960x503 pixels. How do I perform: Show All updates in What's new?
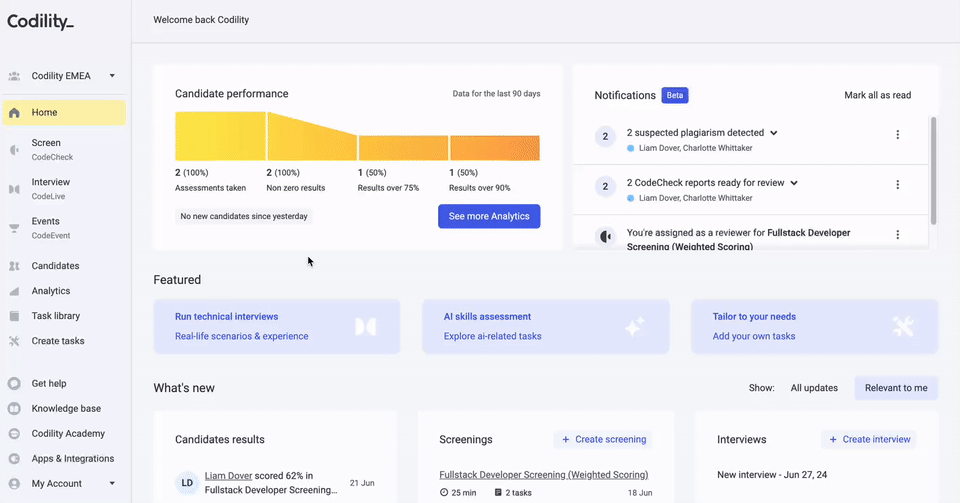coord(814,388)
